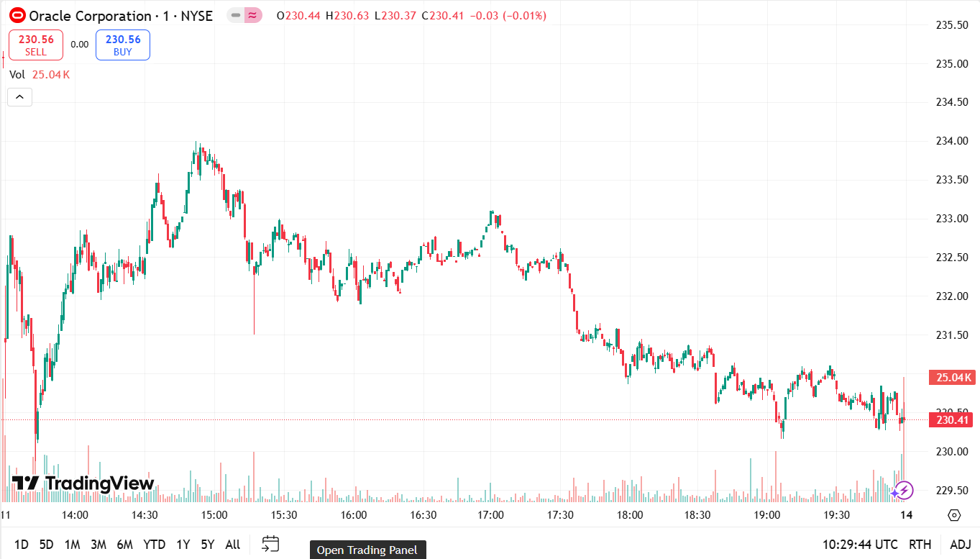Open the Trading Panel button
The image size is (980, 559).
pyautogui.click(x=367, y=550)
